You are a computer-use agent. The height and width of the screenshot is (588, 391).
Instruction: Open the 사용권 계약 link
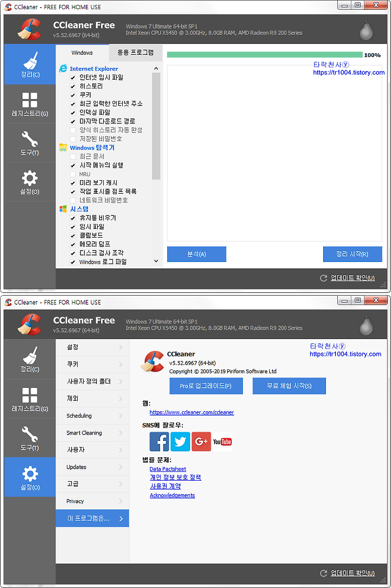(x=165, y=486)
